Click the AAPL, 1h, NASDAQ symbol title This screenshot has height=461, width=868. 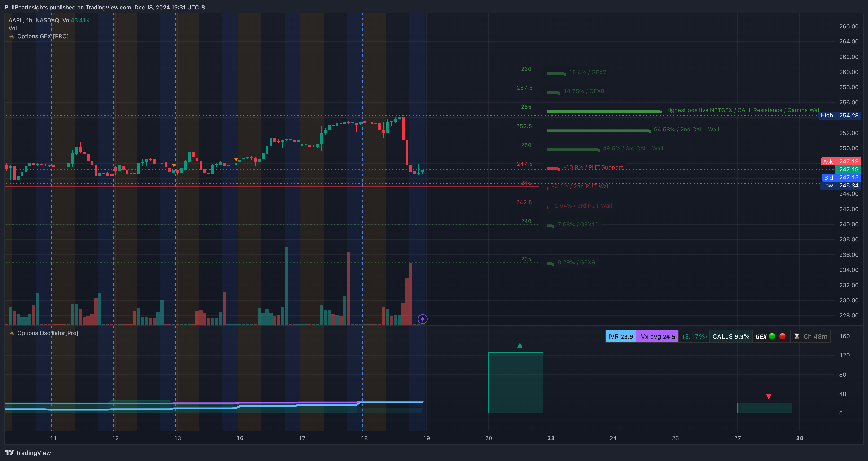tap(34, 20)
